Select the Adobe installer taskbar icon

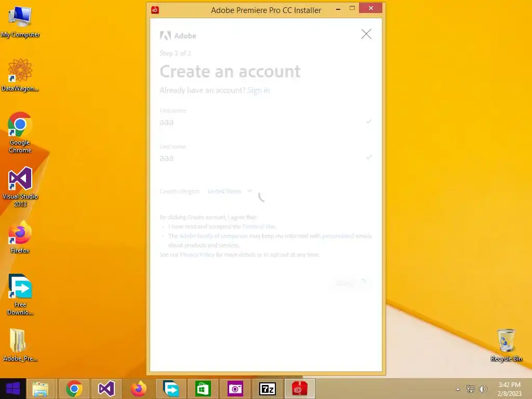tap(300, 389)
